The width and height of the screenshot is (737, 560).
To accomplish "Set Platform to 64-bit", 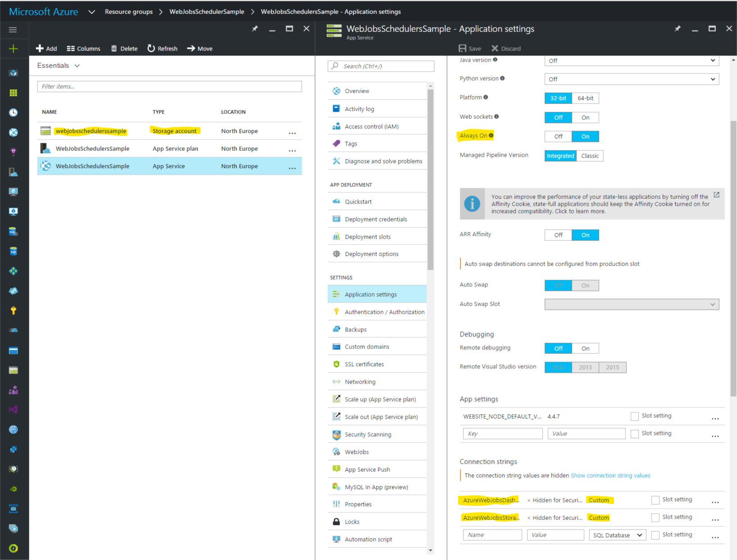I will 585,98.
